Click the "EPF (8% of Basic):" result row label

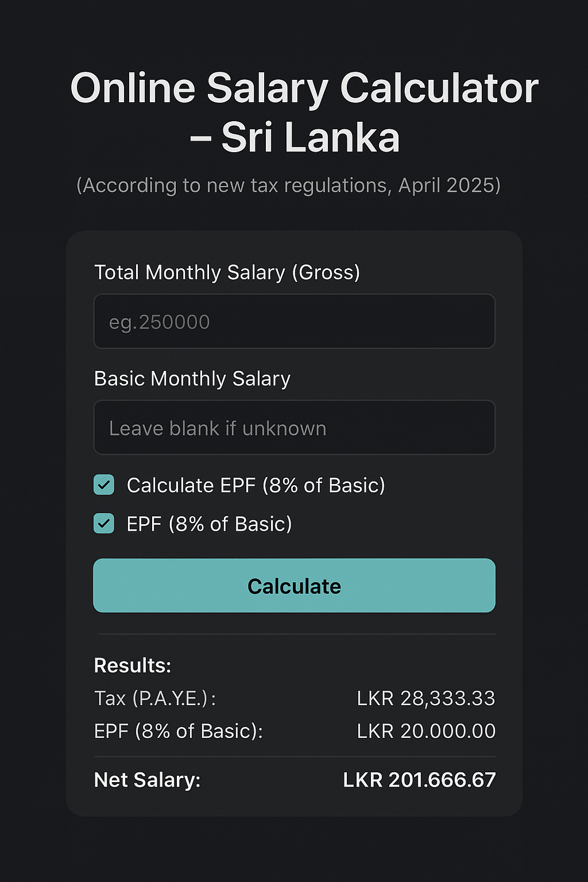coord(178,731)
